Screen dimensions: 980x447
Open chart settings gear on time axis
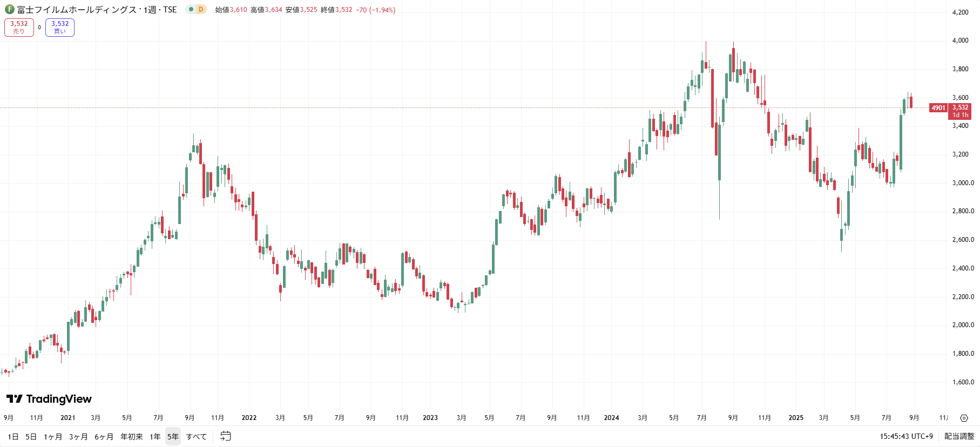pos(964,418)
